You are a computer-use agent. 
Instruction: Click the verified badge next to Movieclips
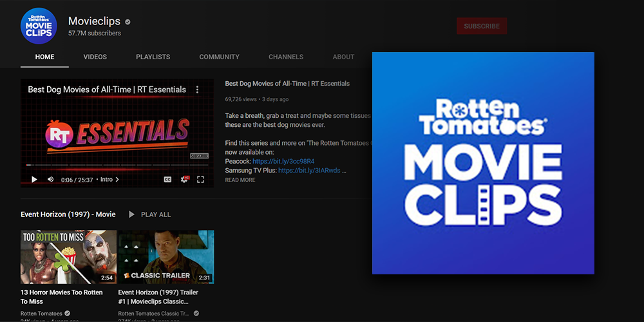click(x=128, y=22)
